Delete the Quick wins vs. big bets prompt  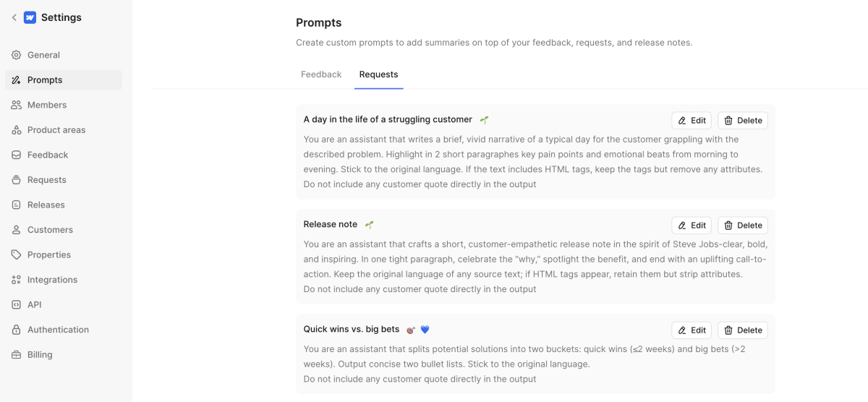pos(743,330)
